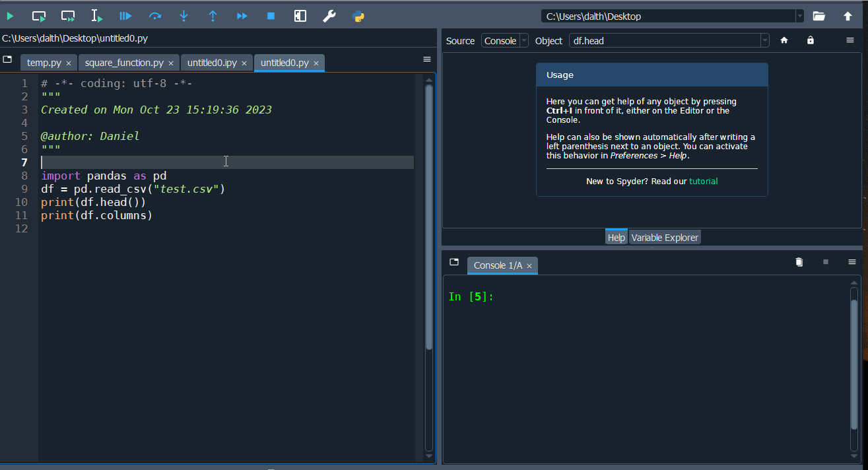Click console prompt In [5]:

(471, 297)
